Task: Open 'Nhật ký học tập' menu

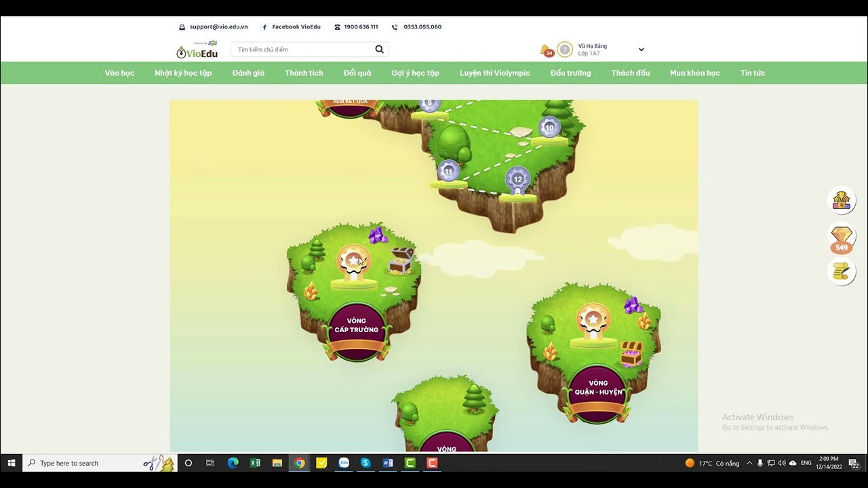Action: coord(183,73)
